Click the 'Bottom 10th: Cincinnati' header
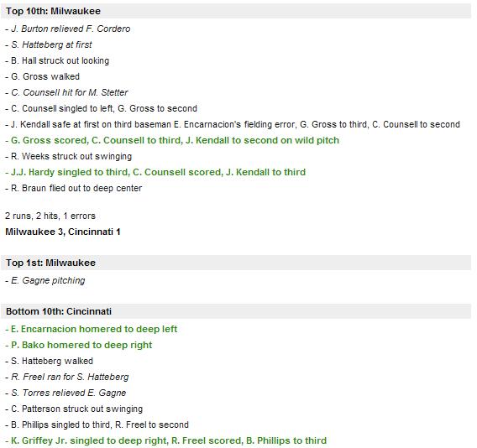Viewport: 477px width, 448px height. point(236,311)
